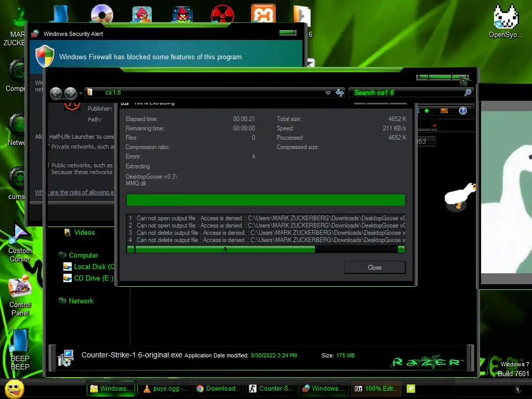Viewport: 532px width, 399px height.
Task: Open CD Drive (E:) in navigation pane
Action: tap(88, 278)
